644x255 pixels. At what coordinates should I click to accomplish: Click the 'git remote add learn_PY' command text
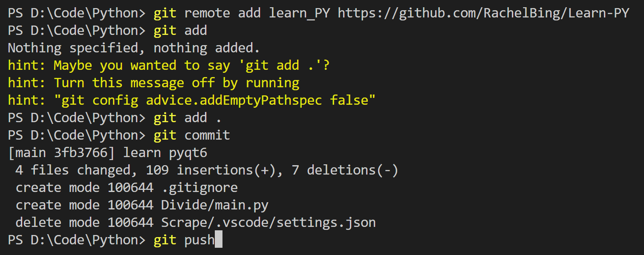[241, 13]
